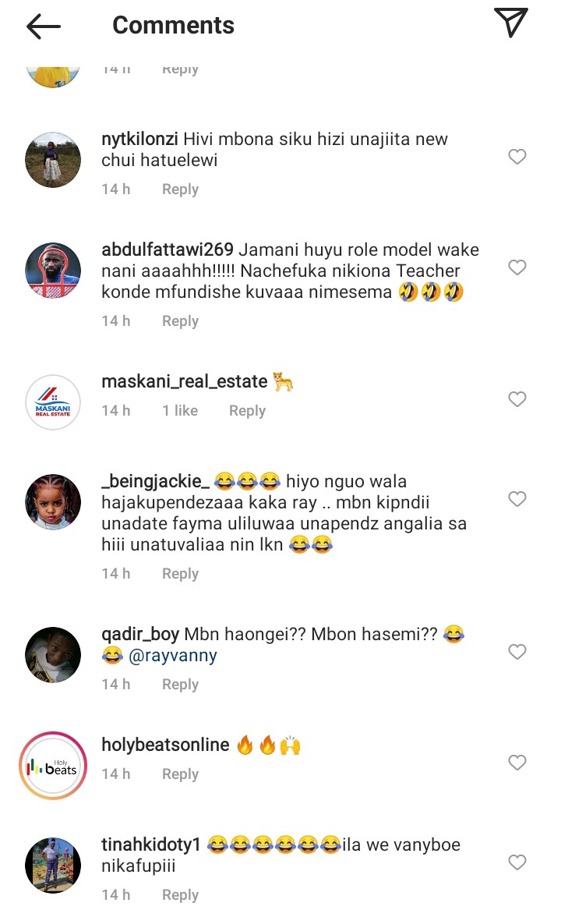Viewport: 561px width, 924px height.
Task: Open _beingjackie_ username profile
Action: 155,481
